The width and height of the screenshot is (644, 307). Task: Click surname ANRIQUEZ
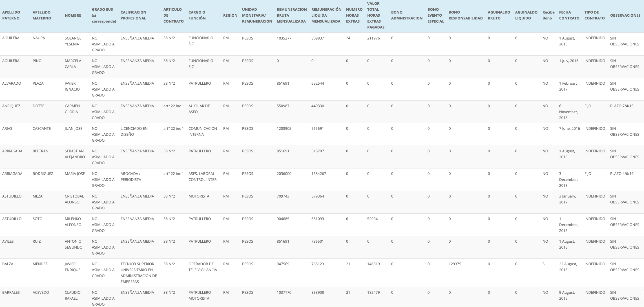tap(11, 106)
